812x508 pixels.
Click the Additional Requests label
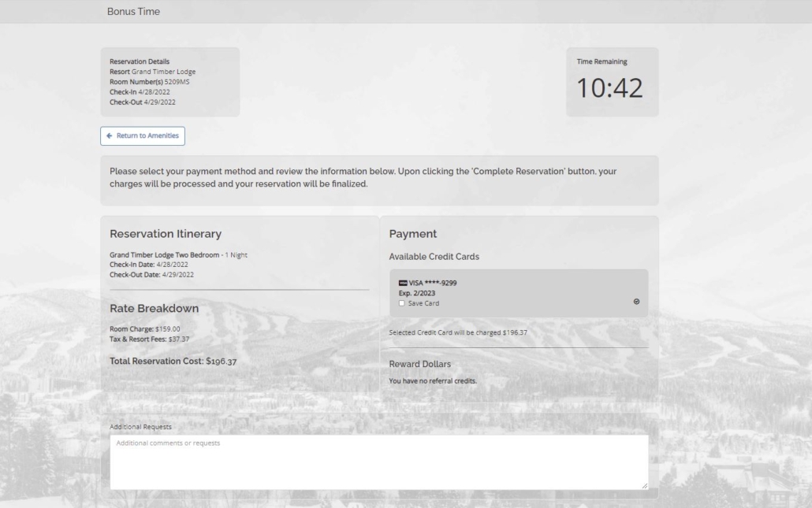tap(140, 427)
